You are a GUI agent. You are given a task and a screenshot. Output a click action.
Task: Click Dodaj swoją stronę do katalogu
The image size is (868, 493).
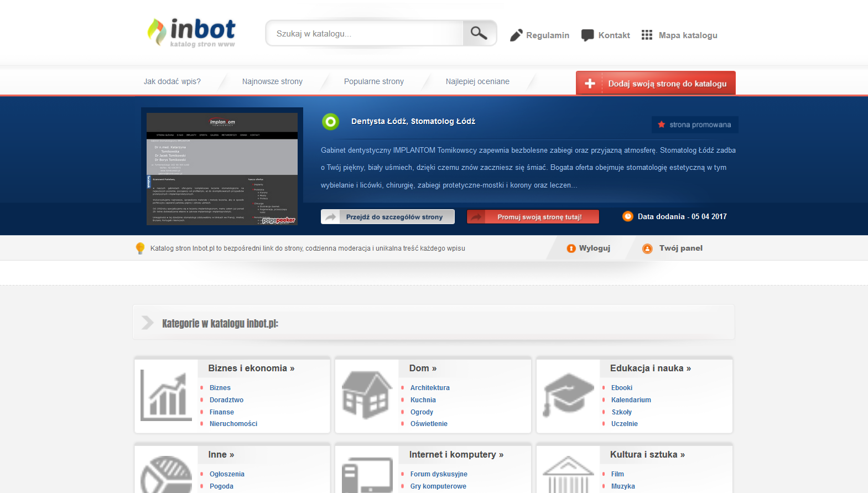click(x=656, y=83)
